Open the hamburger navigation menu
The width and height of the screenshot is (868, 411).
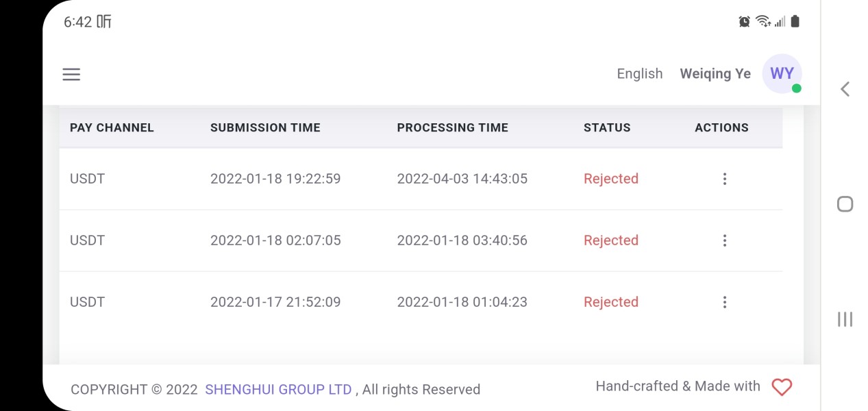click(71, 74)
